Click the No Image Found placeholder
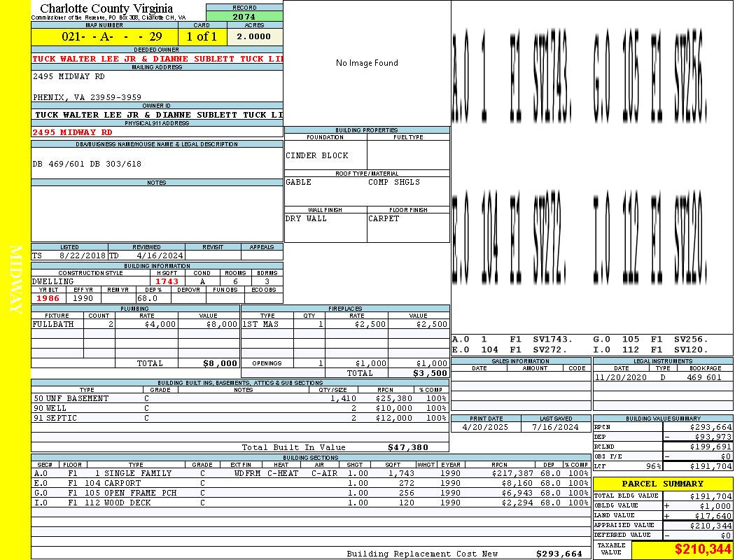 pos(367,63)
